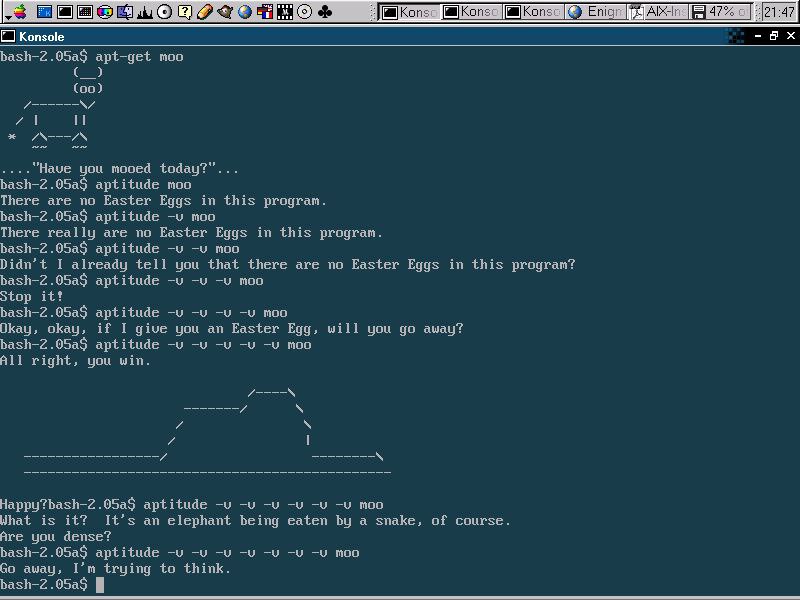The image size is (800, 600).
Task: Switch to third Konsole taskbar entry
Action: [533, 12]
